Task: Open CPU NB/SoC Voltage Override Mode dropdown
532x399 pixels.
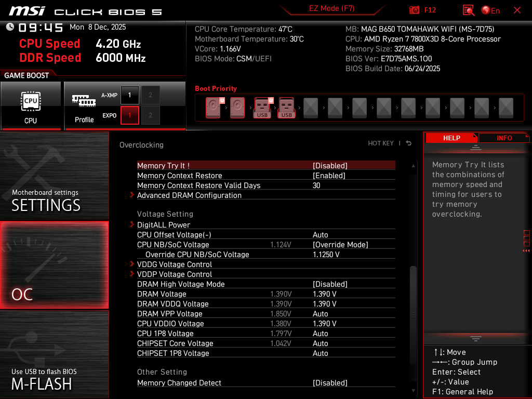Action: [x=340, y=245]
